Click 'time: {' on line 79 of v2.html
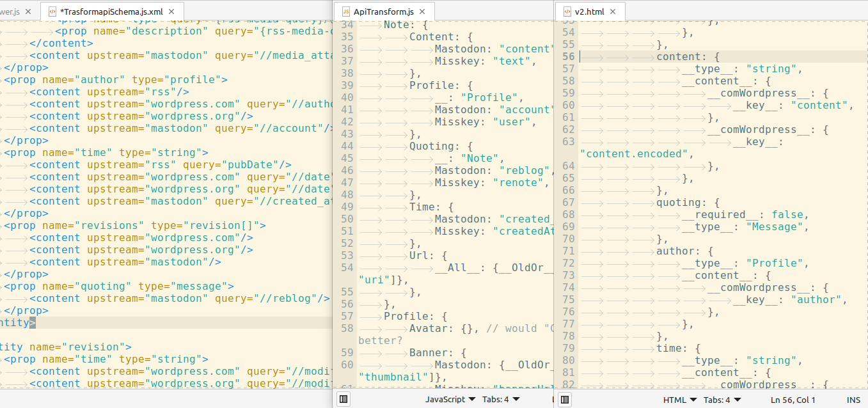The width and height of the screenshot is (868, 408). (x=678, y=349)
